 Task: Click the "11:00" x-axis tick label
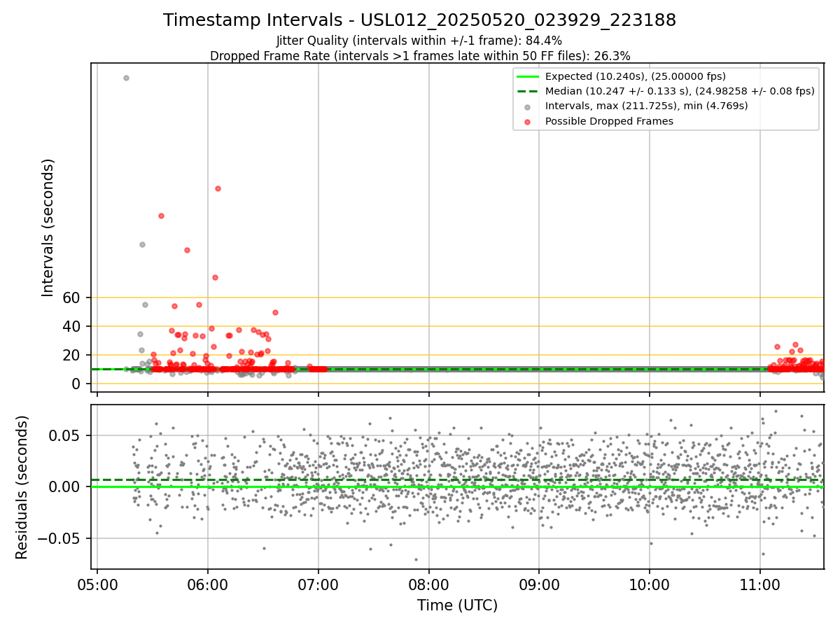point(760,584)
